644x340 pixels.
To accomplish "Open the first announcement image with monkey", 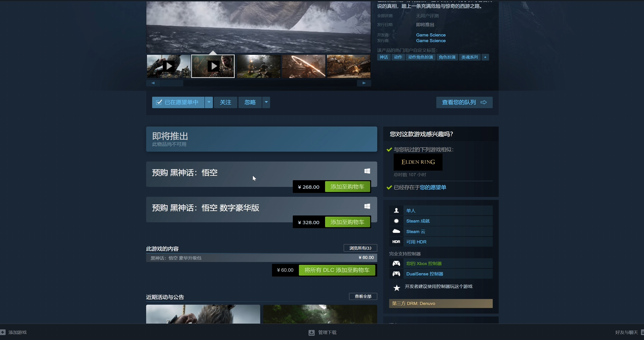I will [203, 314].
